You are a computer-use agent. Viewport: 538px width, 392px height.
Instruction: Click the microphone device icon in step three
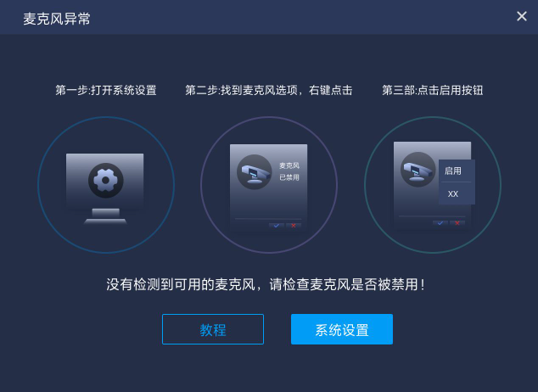click(418, 170)
